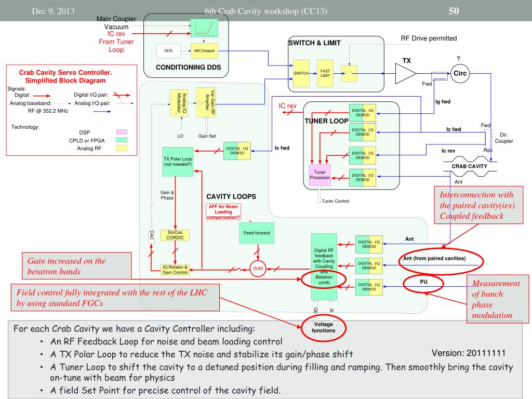This screenshot has height=399, width=532.
Task: Select the yellow Analog RF legend swatch
Action: (122, 148)
